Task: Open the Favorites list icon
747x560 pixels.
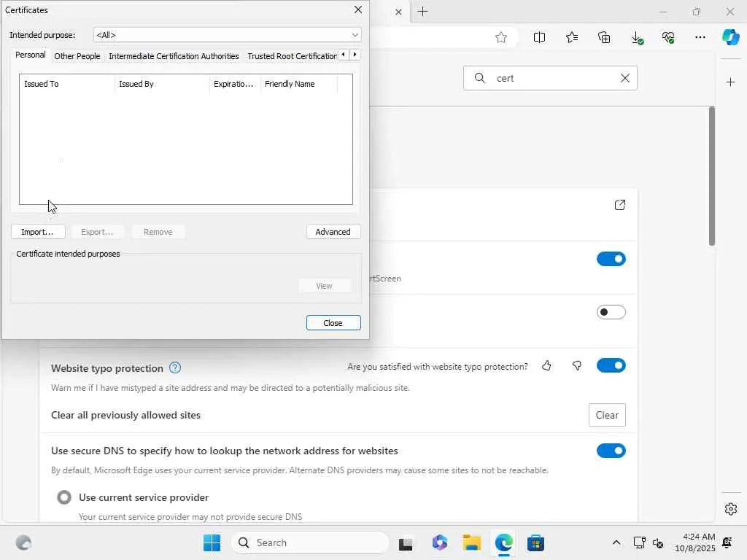Action: pos(572,38)
